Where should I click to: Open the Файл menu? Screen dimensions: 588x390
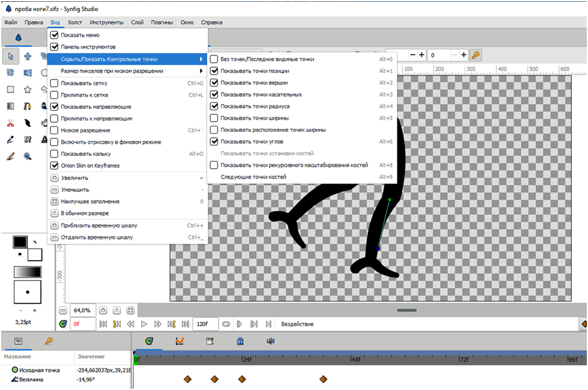(x=10, y=22)
